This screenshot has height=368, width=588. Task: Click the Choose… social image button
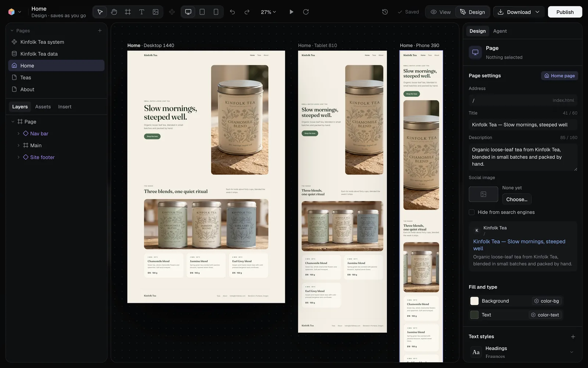[517, 199]
